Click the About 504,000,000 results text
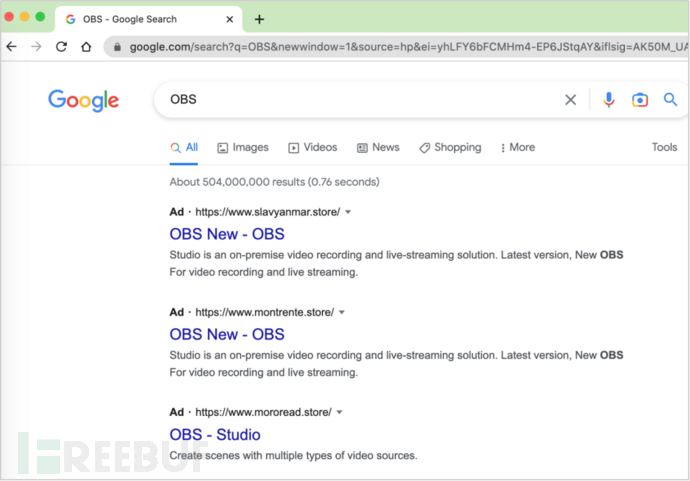 click(x=275, y=182)
